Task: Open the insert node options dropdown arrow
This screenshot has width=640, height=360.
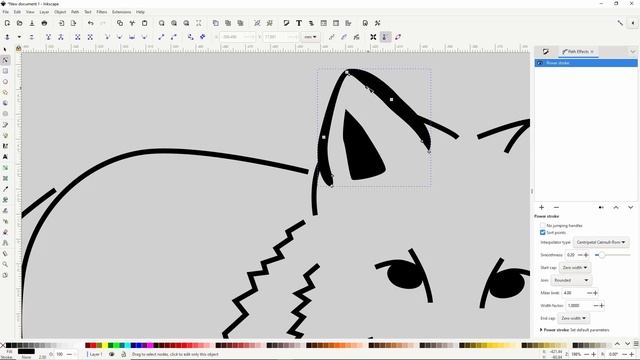Action: click(19, 37)
